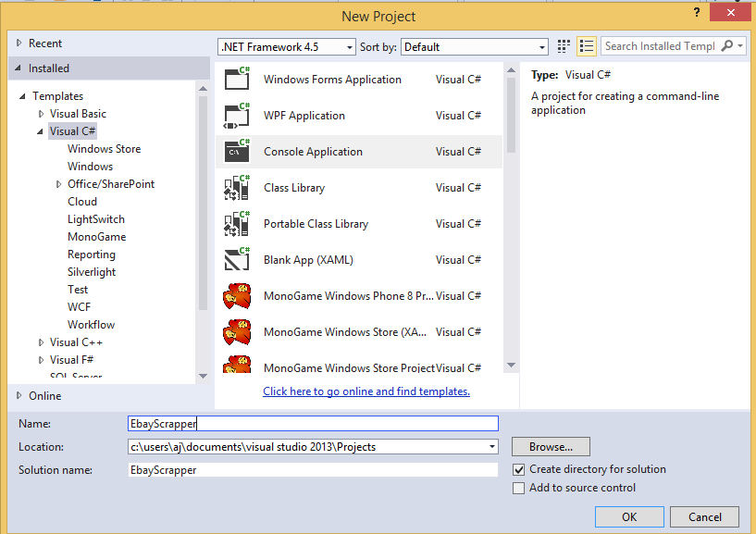Click the template list scroll down arrow

511,366
